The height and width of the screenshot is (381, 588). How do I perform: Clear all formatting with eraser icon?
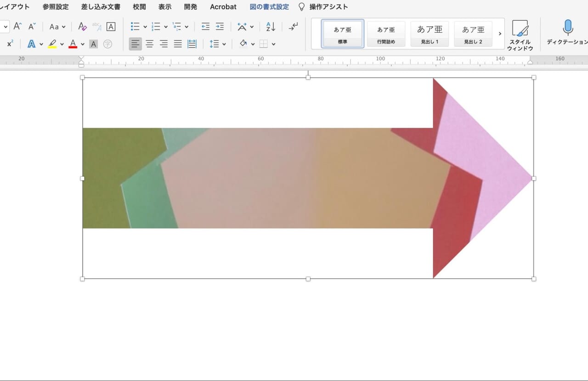[82, 27]
